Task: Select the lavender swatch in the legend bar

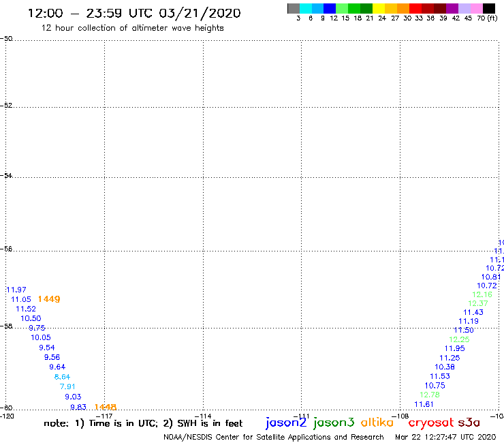Action: 464,8
